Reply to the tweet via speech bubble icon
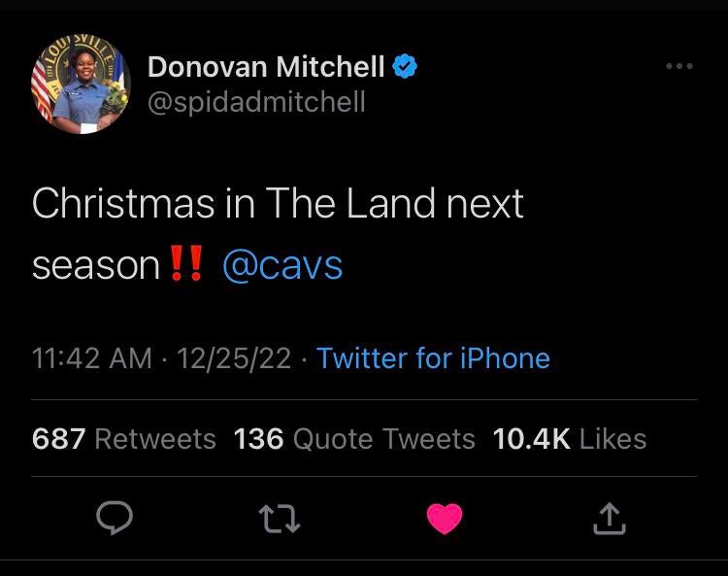728x576 pixels. 116,520
